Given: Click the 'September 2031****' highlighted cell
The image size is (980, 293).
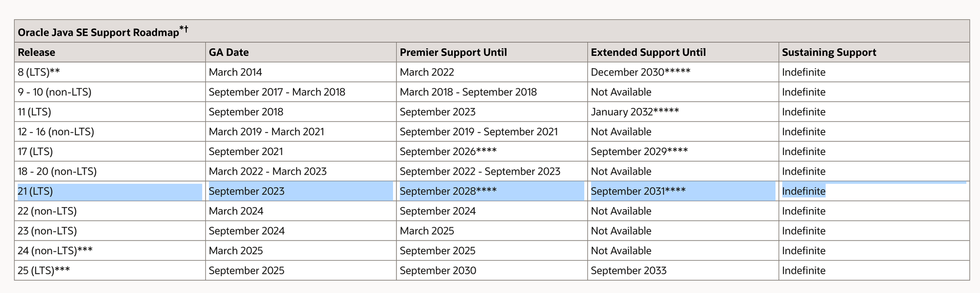Looking at the screenshot, I should click(x=683, y=191).
